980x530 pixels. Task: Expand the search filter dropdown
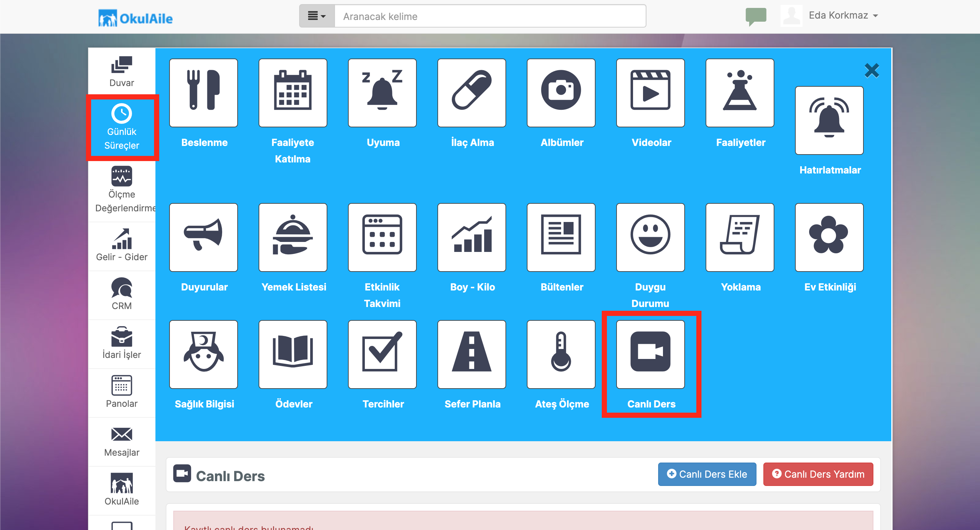[x=316, y=16]
